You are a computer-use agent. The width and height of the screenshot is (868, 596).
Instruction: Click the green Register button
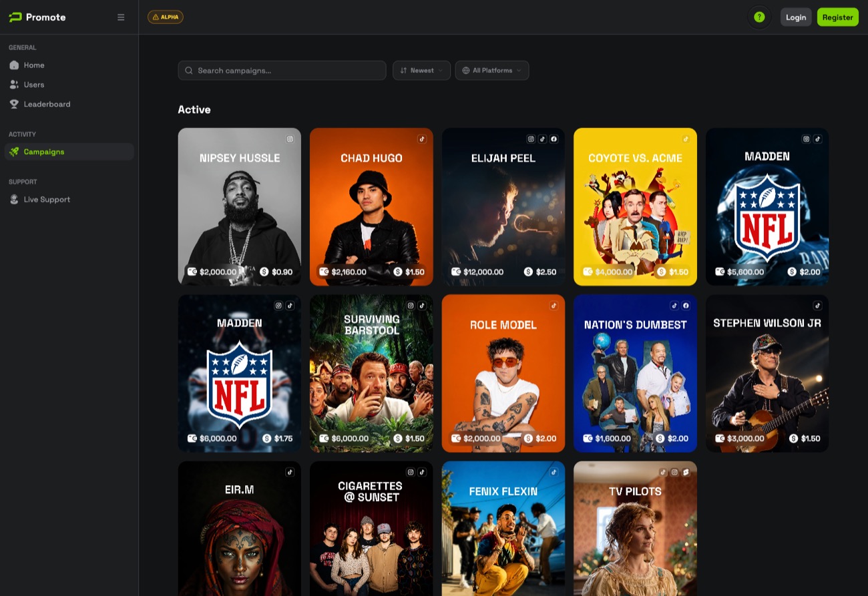[x=837, y=17]
